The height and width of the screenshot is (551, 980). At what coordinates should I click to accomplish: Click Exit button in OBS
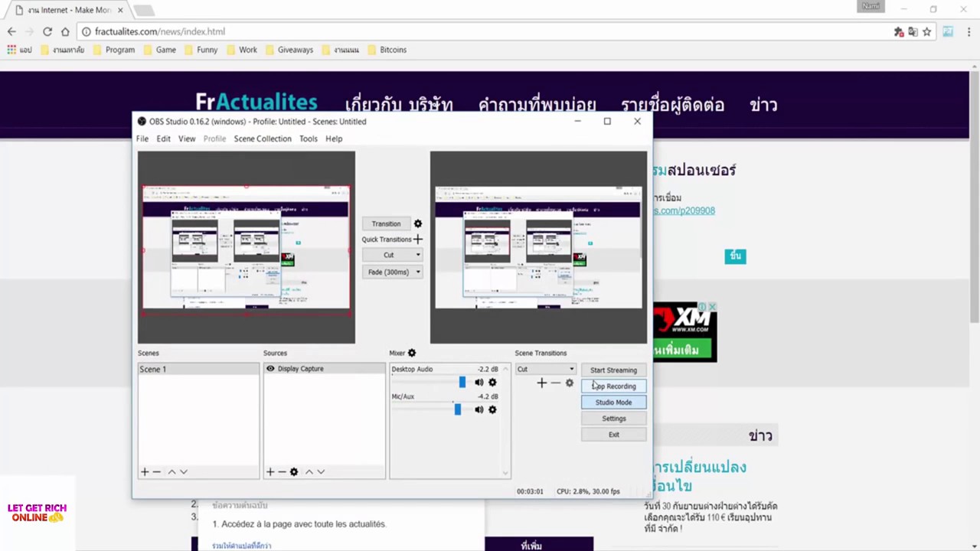pyautogui.click(x=613, y=435)
